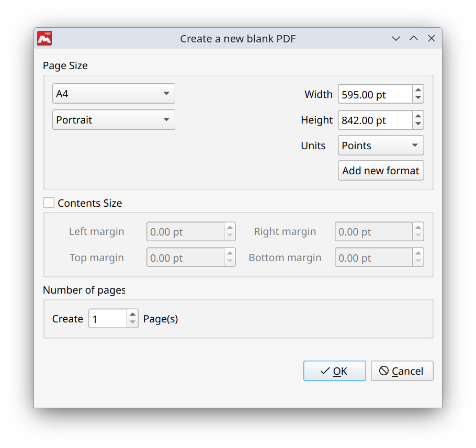476x448 pixels.
Task: Increase Width using its up stepper arrow
Action: tap(417, 91)
